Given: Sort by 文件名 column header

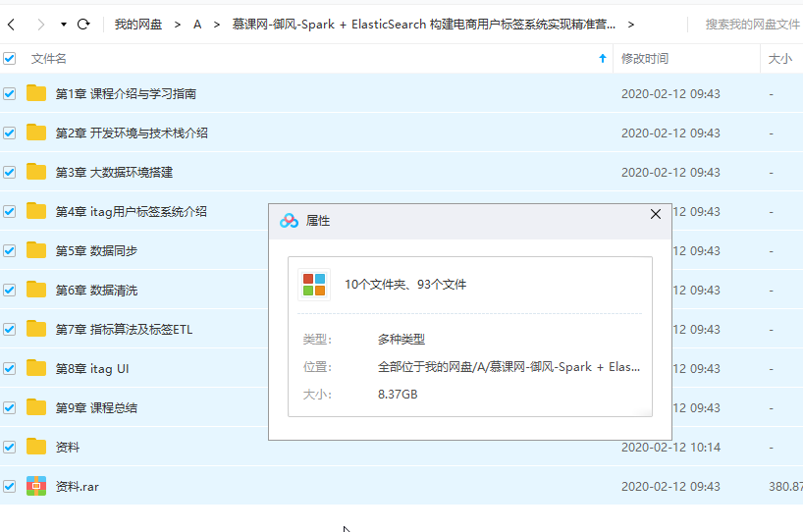Looking at the screenshot, I should pyautogui.click(x=49, y=58).
